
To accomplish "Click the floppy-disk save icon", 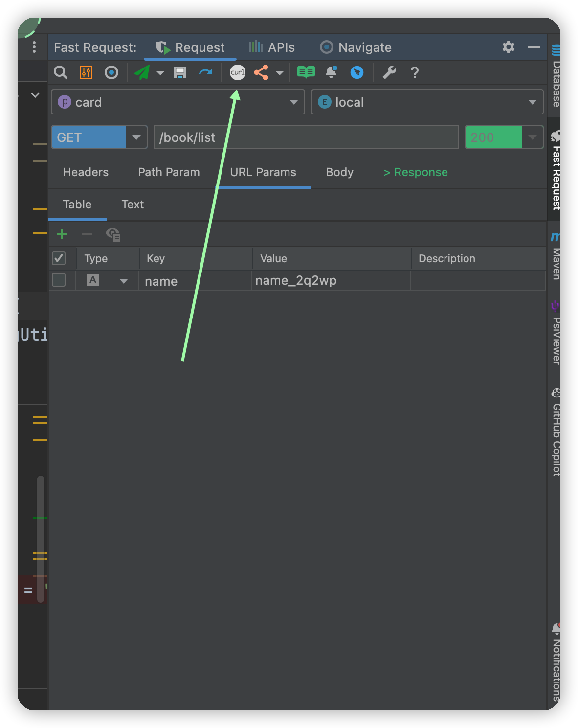I will click(180, 72).
